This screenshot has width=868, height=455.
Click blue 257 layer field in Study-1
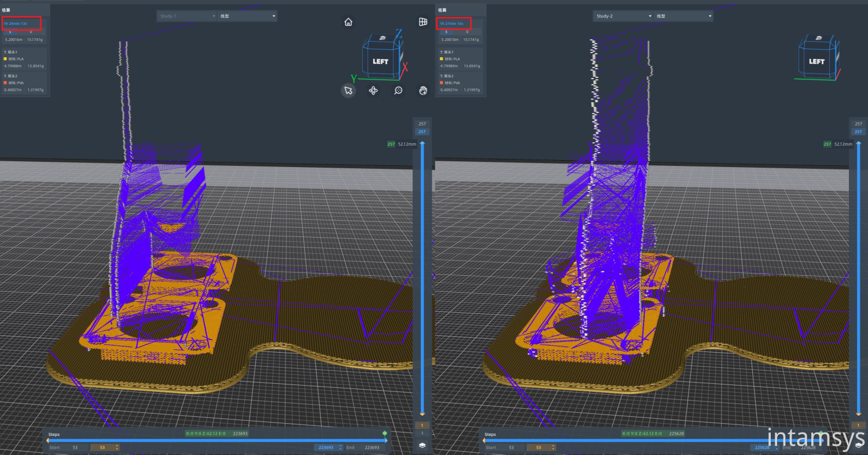422,132
